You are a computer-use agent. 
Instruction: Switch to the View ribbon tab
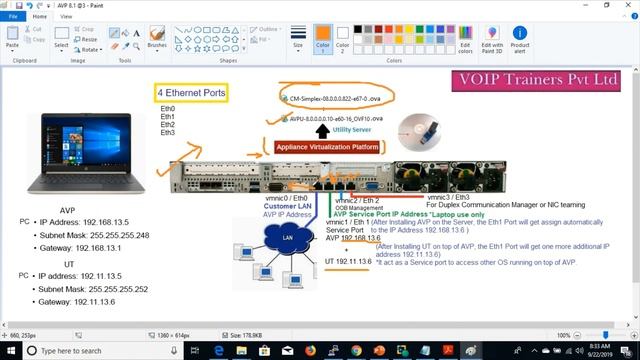point(66,16)
